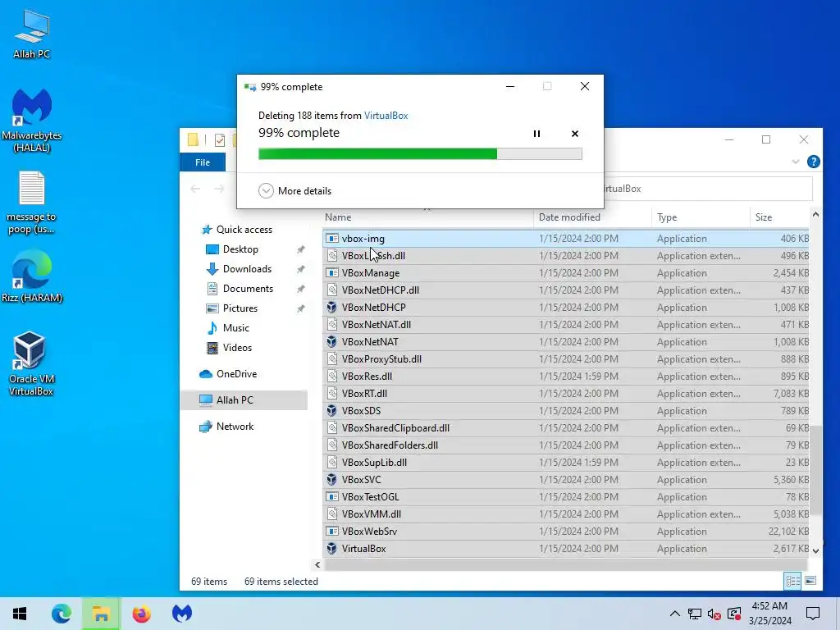Click scroll-left arrow of horizontal scrollbar
Viewport: 840px width, 630px height.
[x=317, y=564]
